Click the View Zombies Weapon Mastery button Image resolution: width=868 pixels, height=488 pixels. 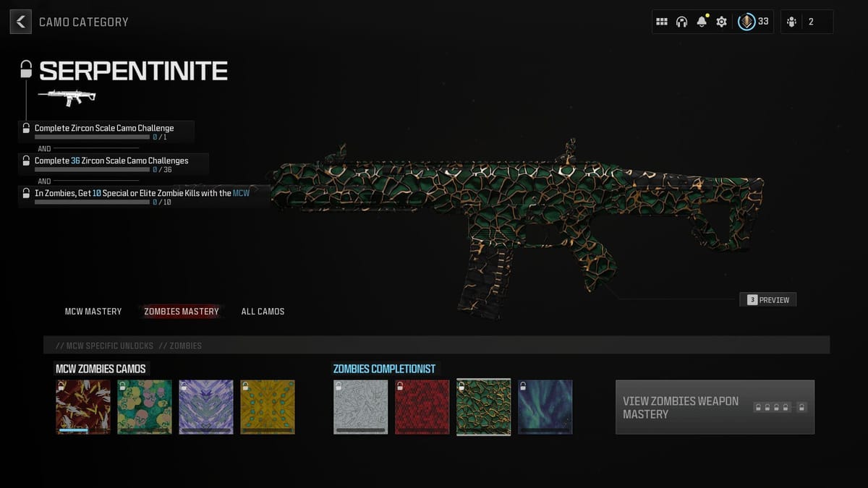715,407
